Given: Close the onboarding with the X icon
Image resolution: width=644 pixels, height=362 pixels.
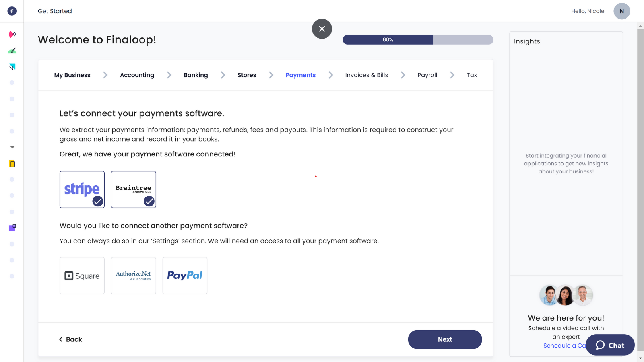Looking at the screenshot, I should point(322,29).
